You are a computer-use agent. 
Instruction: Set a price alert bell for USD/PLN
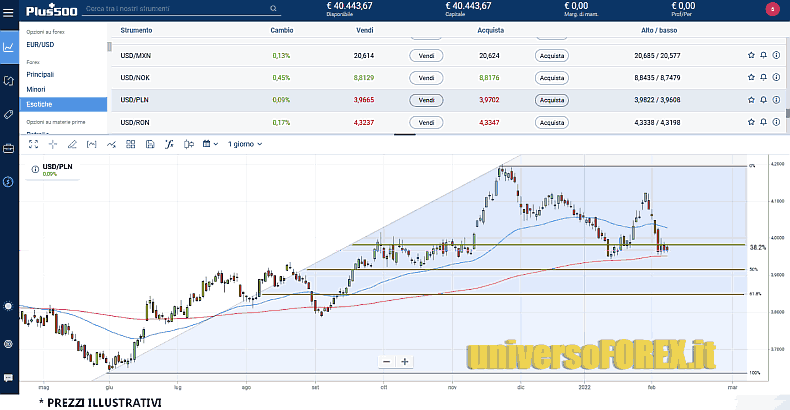pyautogui.click(x=764, y=100)
